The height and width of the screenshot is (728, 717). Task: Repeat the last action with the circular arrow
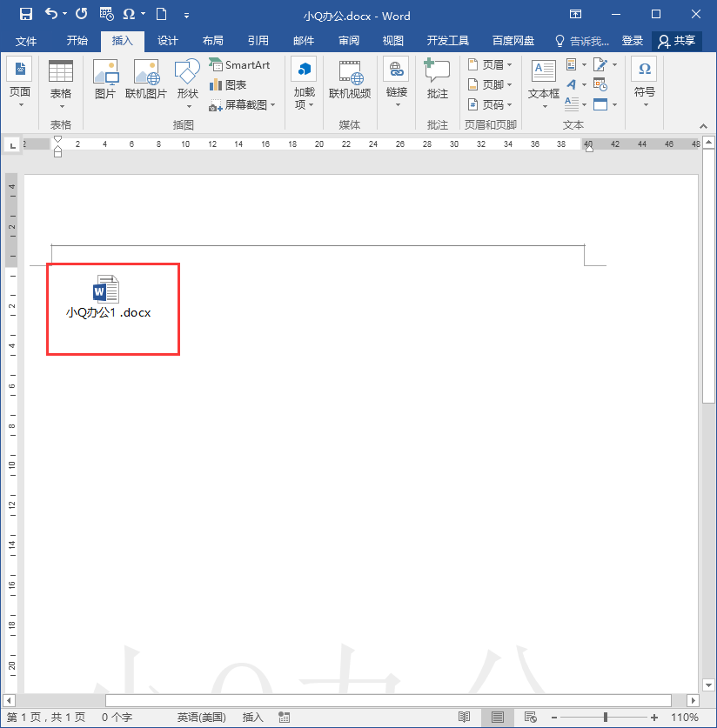tap(81, 14)
